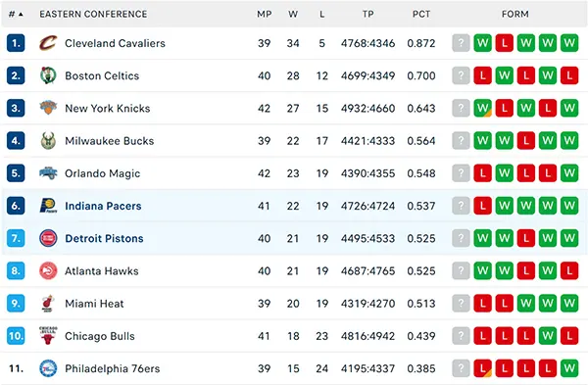Click the Cleveland Cavaliers team logo
The width and height of the screenshot is (588, 385).
48,43
